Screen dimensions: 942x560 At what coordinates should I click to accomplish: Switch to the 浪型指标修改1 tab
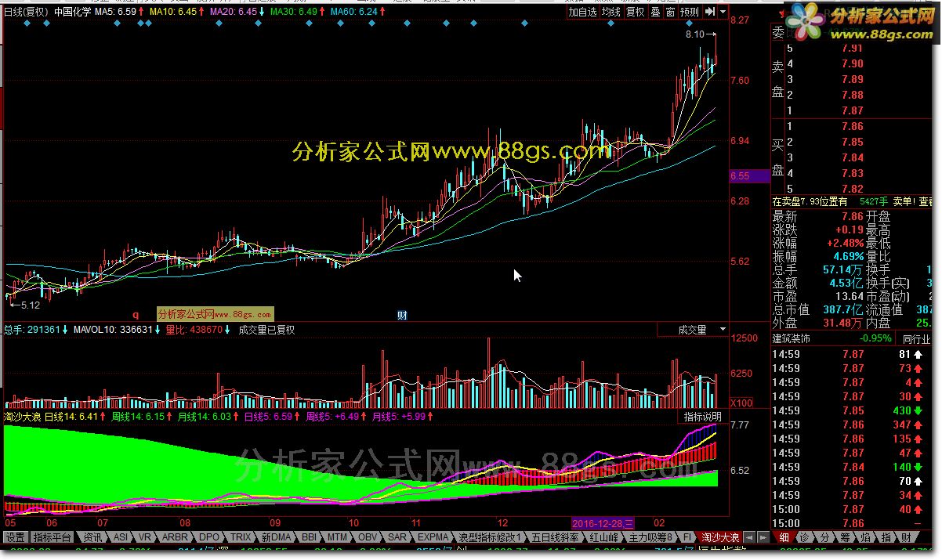coord(490,537)
